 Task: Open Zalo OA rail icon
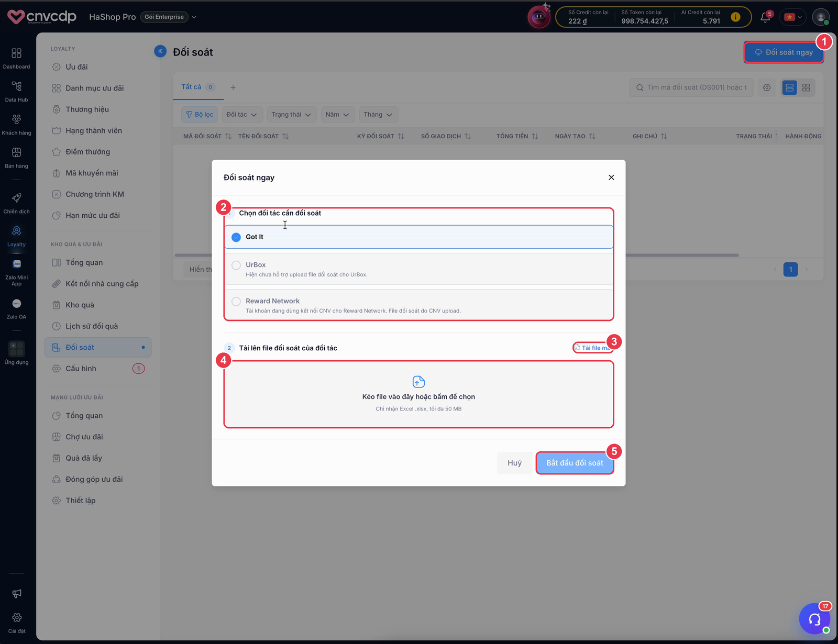[x=16, y=309]
